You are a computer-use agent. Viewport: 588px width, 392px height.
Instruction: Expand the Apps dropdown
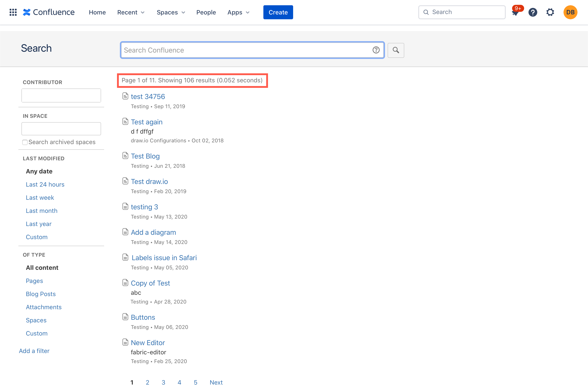(x=238, y=12)
